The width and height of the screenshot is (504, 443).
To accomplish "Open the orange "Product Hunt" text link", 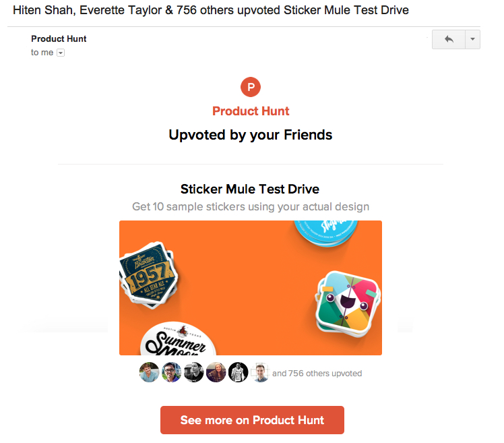I will pos(251,111).
